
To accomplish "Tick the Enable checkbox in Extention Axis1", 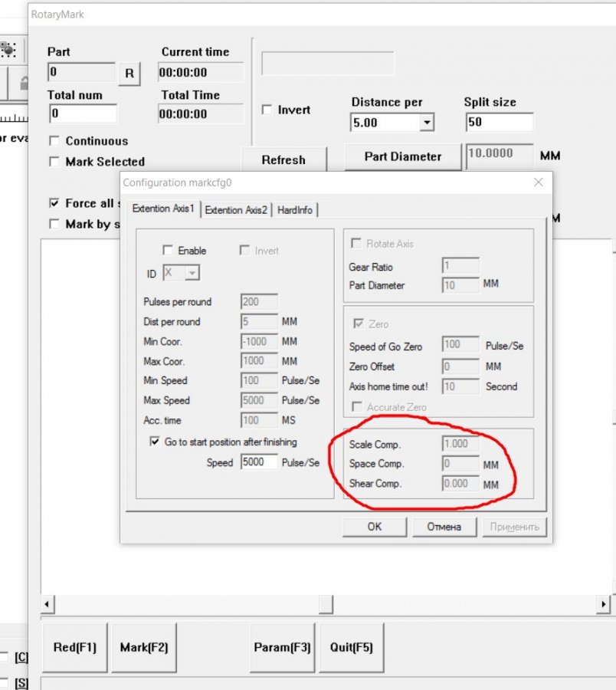I will (168, 251).
